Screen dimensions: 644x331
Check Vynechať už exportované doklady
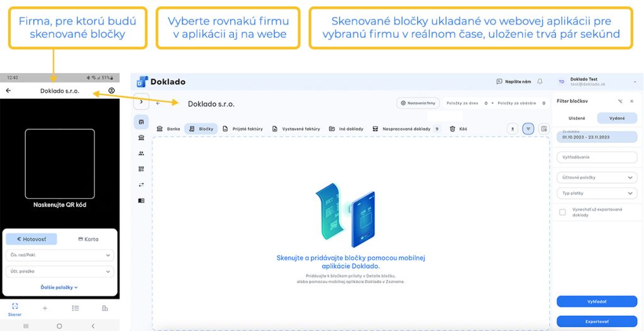point(563,212)
